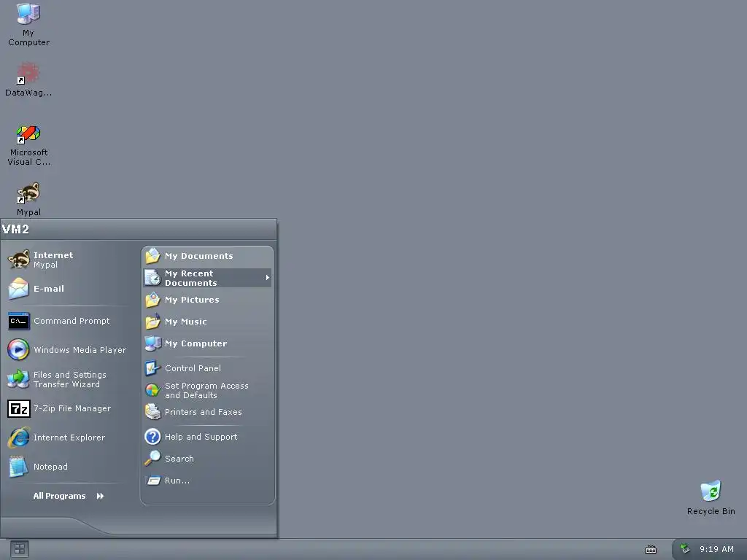
Task: Click the E-mail envelope icon
Action: [x=18, y=289]
